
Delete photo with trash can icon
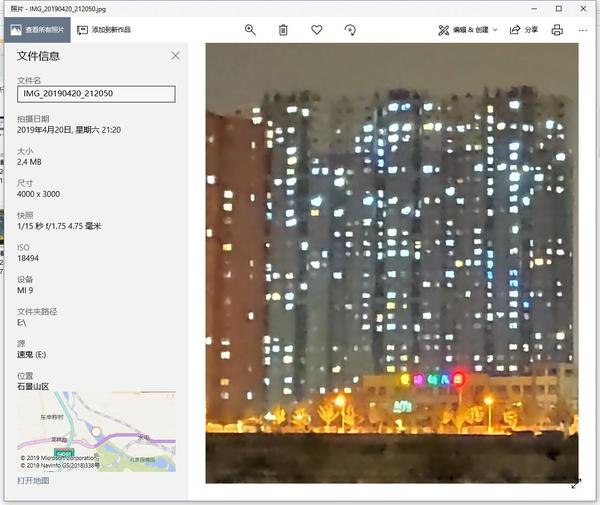pyautogui.click(x=283, y=30)
